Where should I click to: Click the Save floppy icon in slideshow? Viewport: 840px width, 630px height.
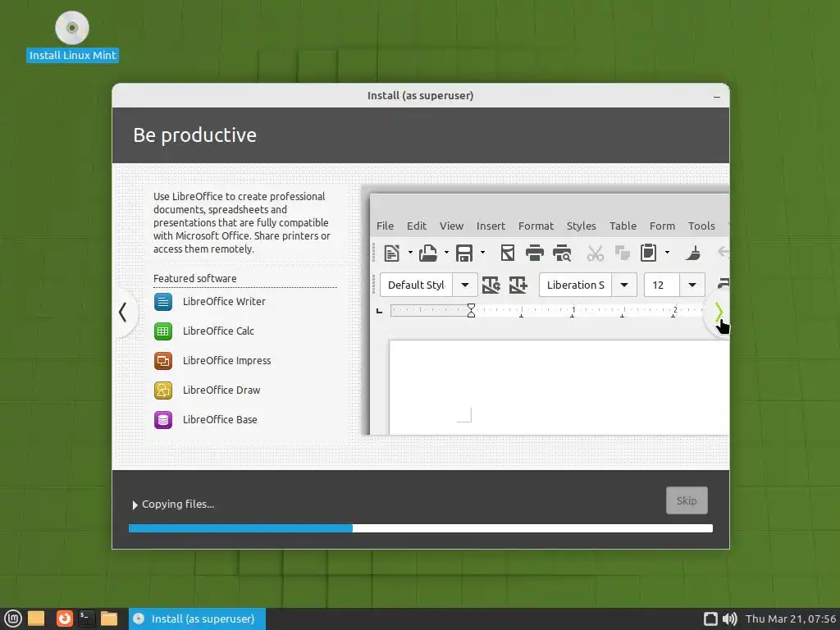(x=464, y=253)
